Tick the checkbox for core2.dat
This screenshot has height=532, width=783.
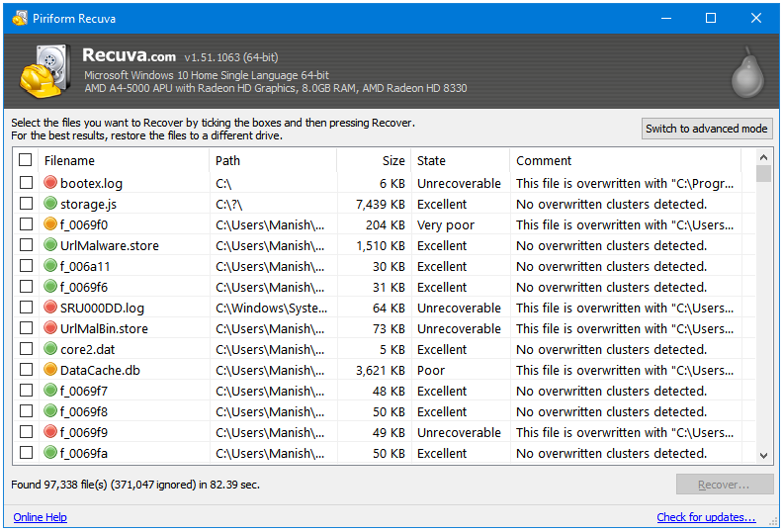(26, 349)
